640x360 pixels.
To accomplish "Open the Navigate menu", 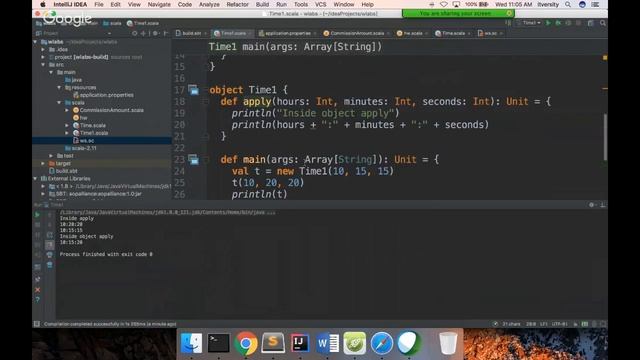I will 159,4.
